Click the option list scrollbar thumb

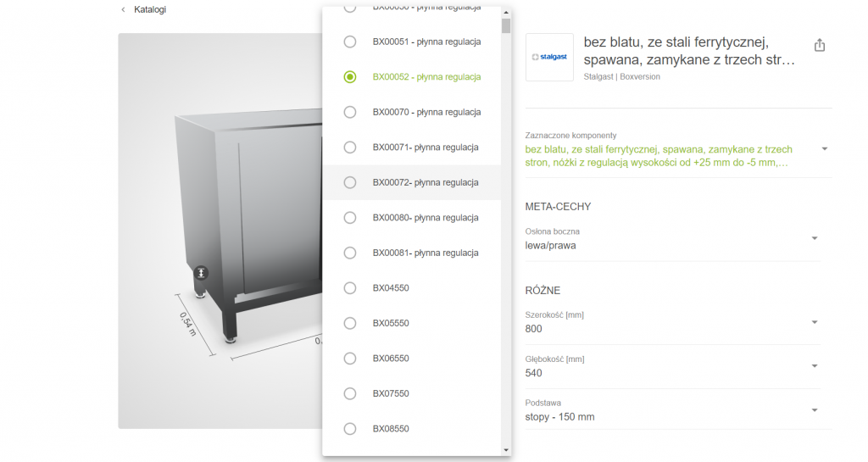(x=506, y=26)
